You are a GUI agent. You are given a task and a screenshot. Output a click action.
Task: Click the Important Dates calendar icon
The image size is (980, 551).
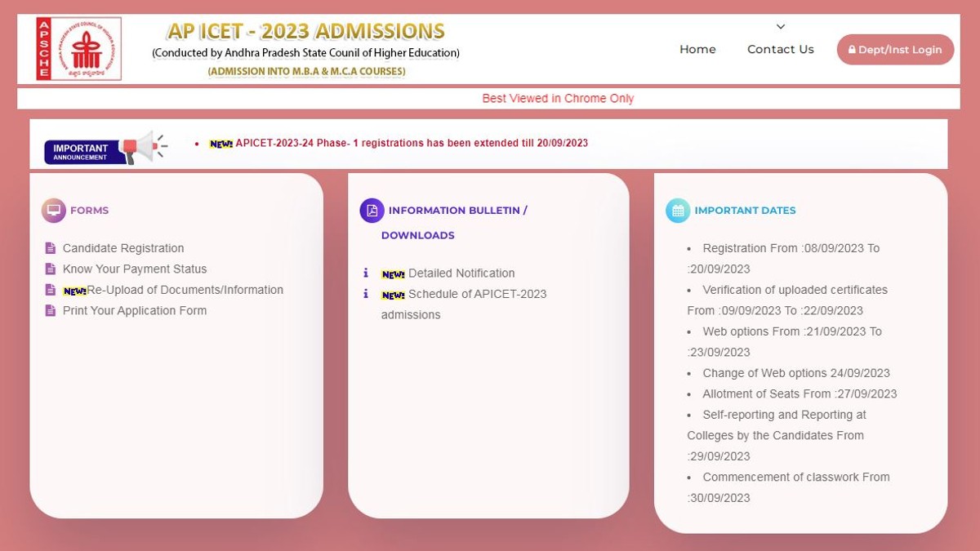pyautogui.click(x=678, y=211)
